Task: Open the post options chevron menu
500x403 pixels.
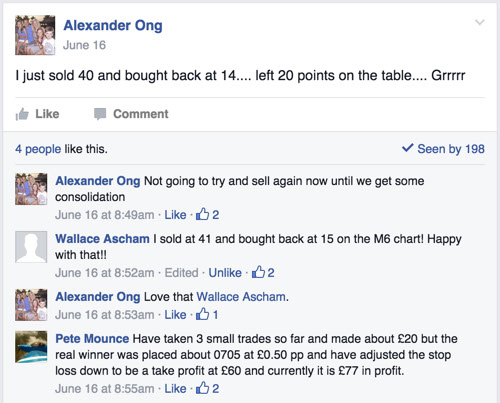Action: tap(480, 22)
